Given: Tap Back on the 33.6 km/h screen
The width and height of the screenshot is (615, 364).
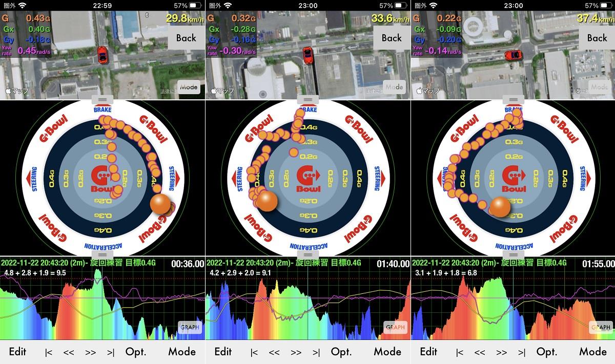Looking at the screenshot, I should coord(392,37).
